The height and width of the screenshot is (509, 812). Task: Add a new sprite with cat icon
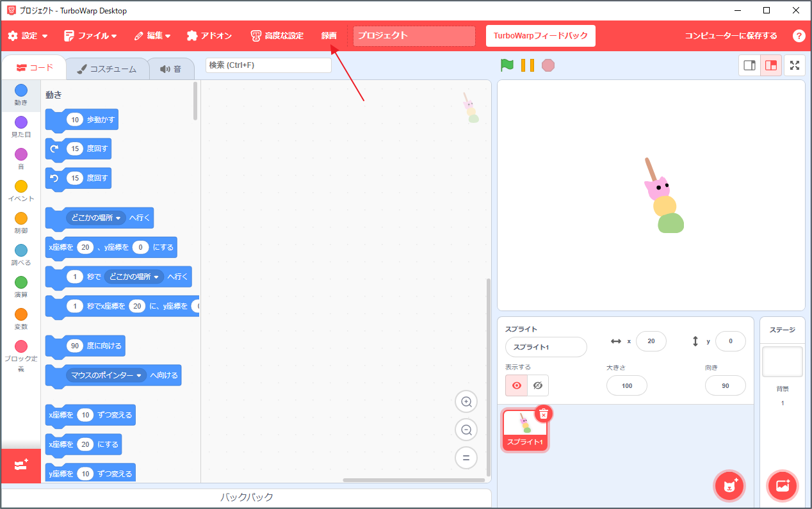click(x=729, y=486)
